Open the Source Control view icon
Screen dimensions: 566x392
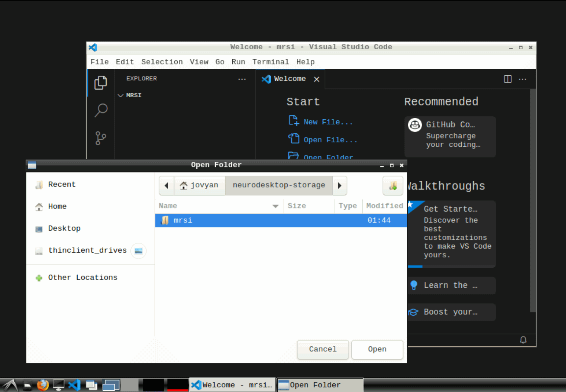pos(101,138)
